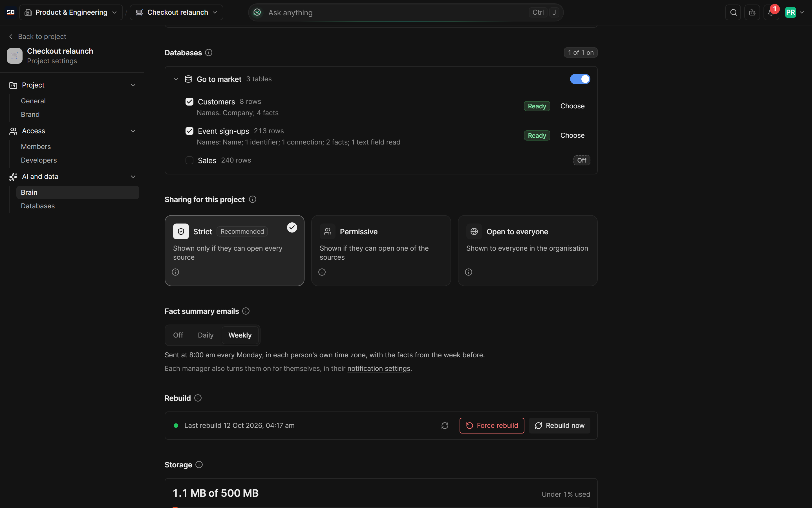Collapse the Access section in the sidebar
Screen dimensions: 812x508
pos(133,131)
